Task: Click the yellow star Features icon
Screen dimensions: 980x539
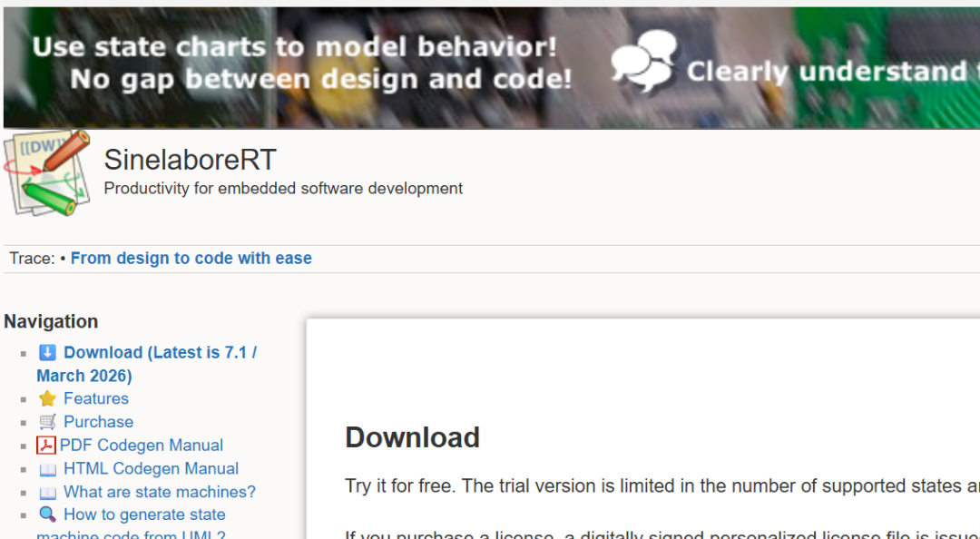Action: [47, 398]
